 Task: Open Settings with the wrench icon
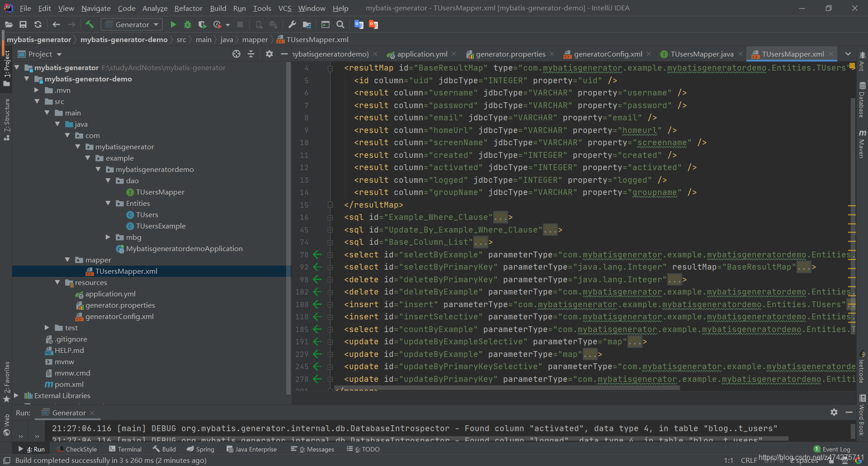point(292,24)
